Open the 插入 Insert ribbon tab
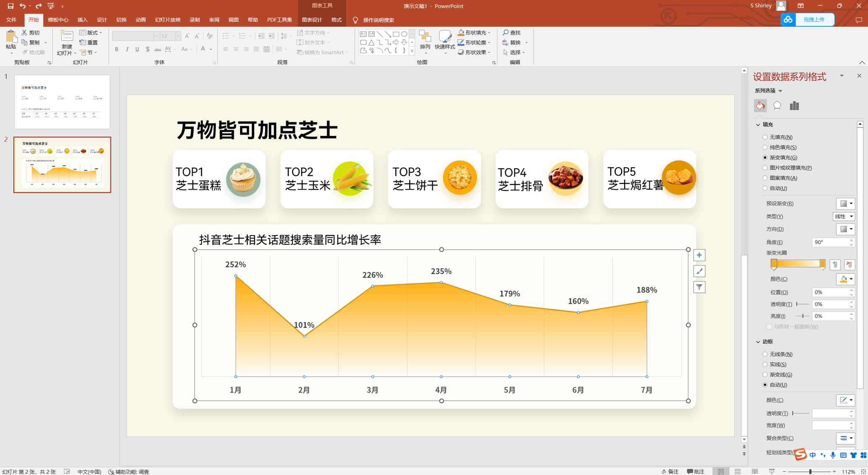868x475 pixels. click(83, 20)
